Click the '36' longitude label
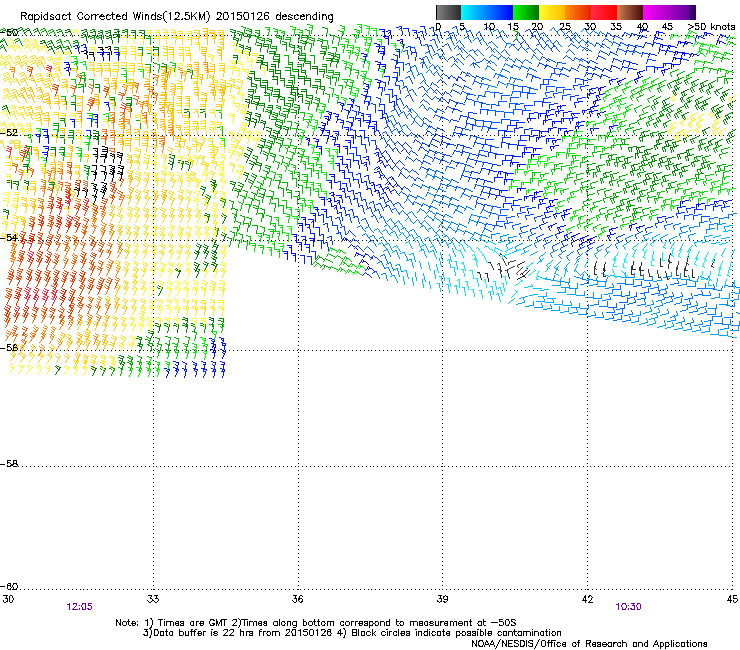The height and width of the screenshot is (650, 740). [x=297, y=599]
